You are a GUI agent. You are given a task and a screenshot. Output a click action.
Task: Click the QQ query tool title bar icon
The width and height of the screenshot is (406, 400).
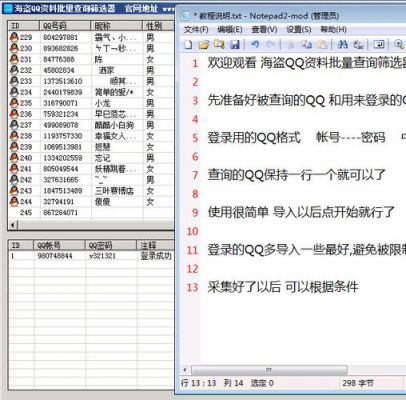click(8, 8)
